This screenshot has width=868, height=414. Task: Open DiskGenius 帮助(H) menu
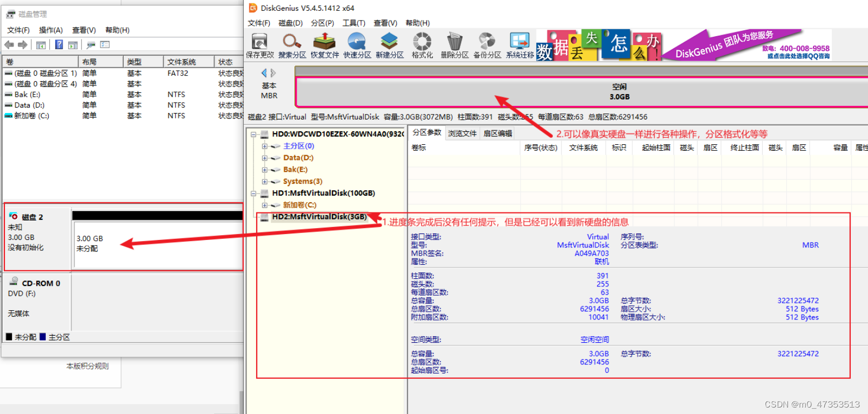click(418, 23)
